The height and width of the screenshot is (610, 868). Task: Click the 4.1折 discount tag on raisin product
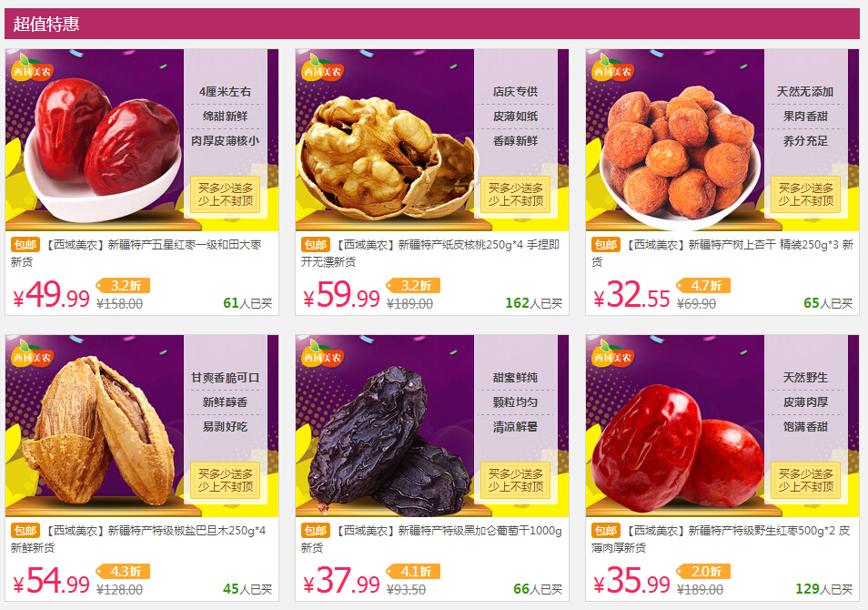[413, 571]
